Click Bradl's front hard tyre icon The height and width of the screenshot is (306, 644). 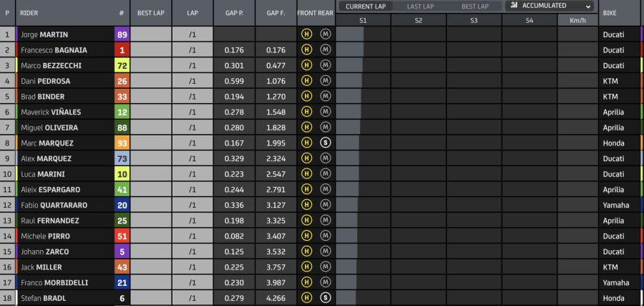click(x=306, y=298)
